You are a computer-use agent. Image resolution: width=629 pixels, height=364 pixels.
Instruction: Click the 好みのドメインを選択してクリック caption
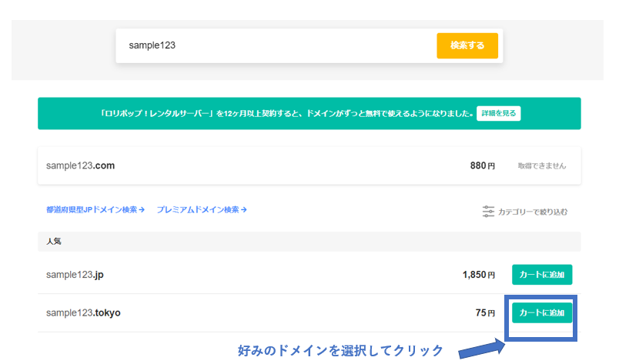click(340, 351)
